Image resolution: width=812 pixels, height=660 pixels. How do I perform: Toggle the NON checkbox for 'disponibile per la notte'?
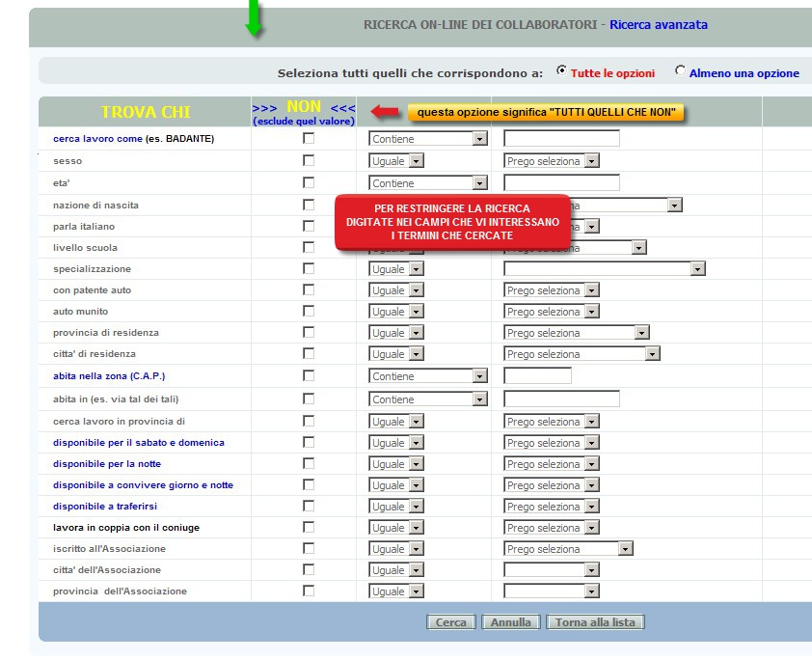pos(309,464)
